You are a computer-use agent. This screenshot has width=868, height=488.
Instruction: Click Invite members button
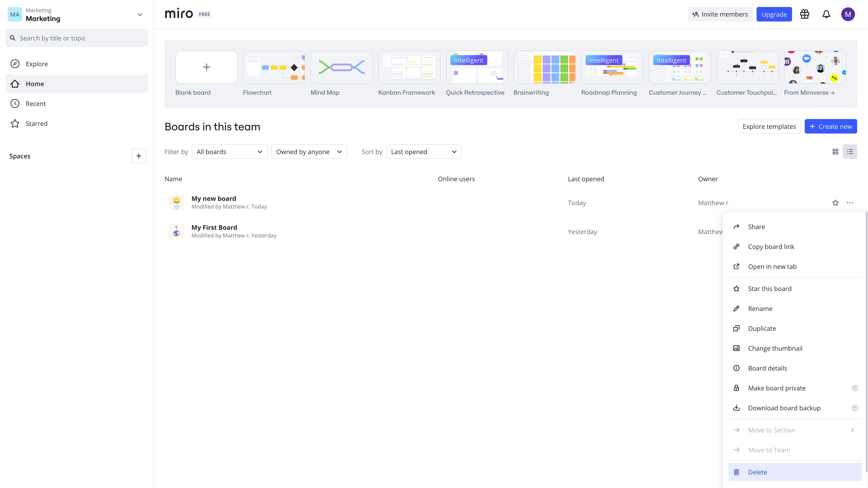coord(720,14)
